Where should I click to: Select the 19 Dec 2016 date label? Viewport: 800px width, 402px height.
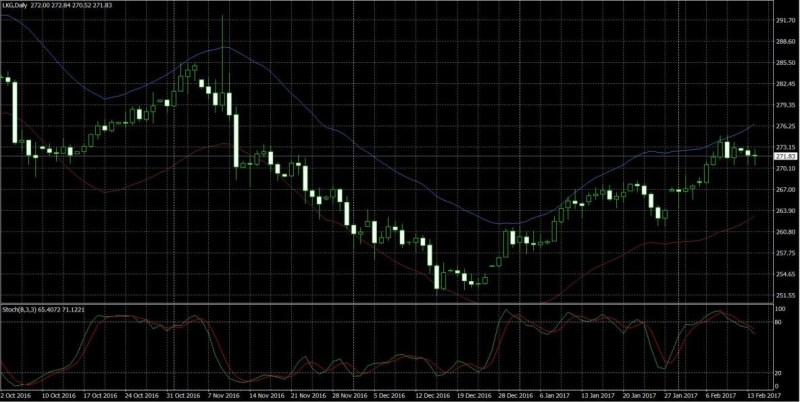point(467,395)
